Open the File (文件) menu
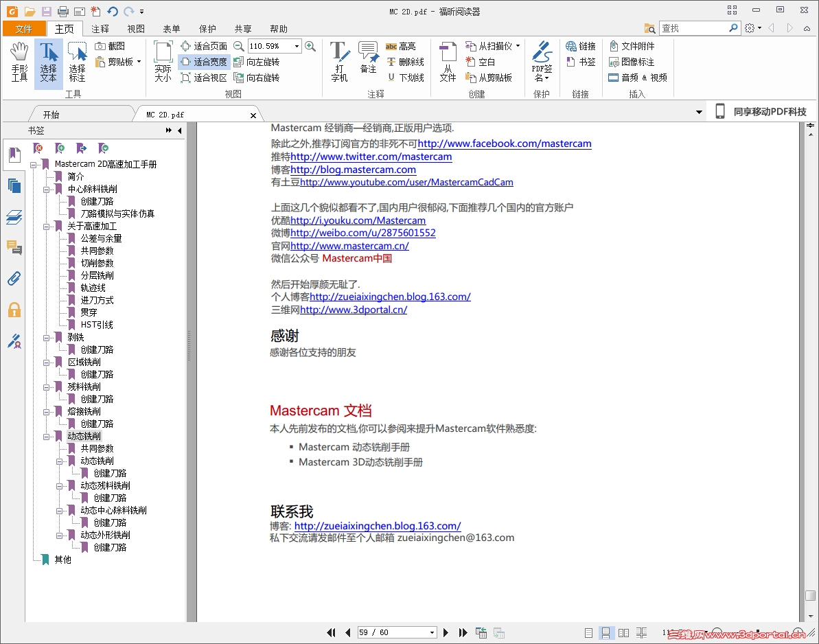This screenshot has width=819, height=644. click(23, 29)
